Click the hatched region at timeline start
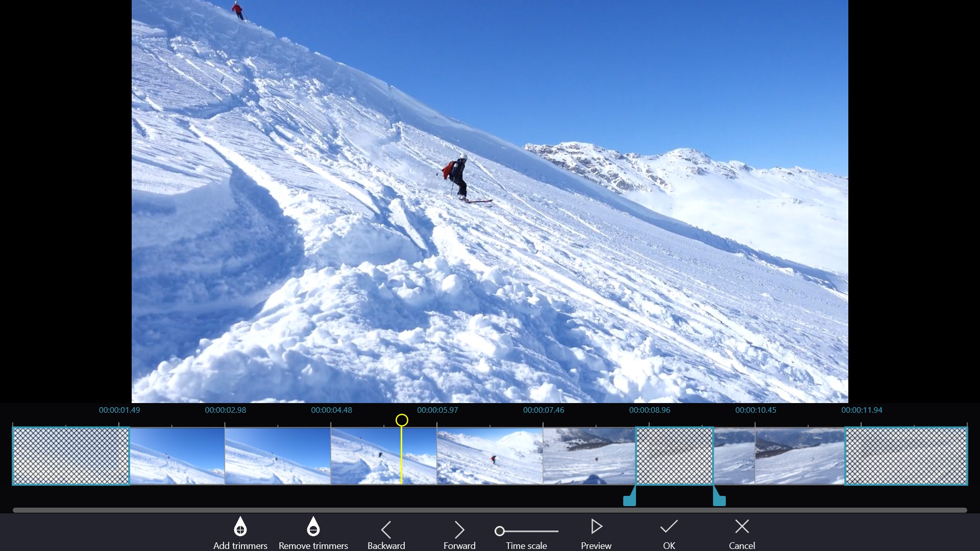This screenshot has width=980, height=551. 70,456
